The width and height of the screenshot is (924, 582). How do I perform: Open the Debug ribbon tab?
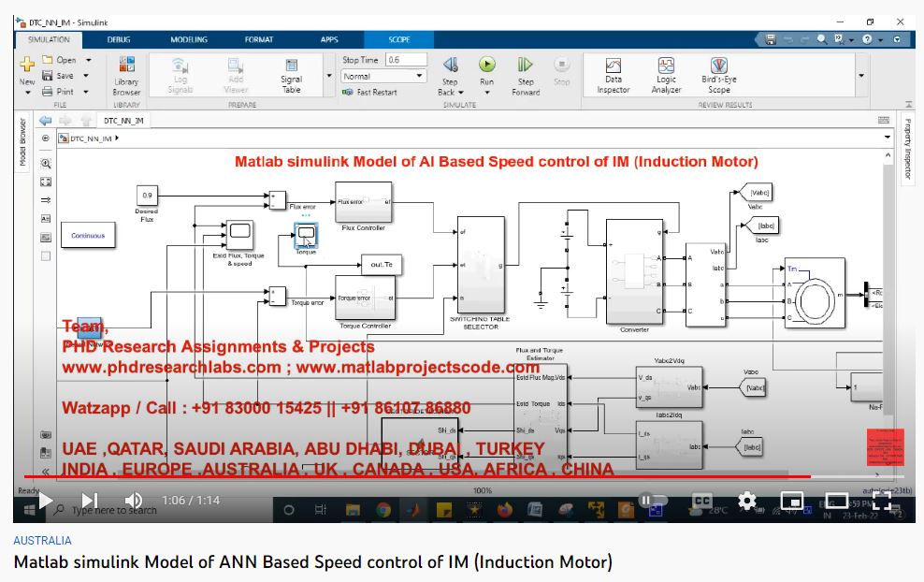119,39
